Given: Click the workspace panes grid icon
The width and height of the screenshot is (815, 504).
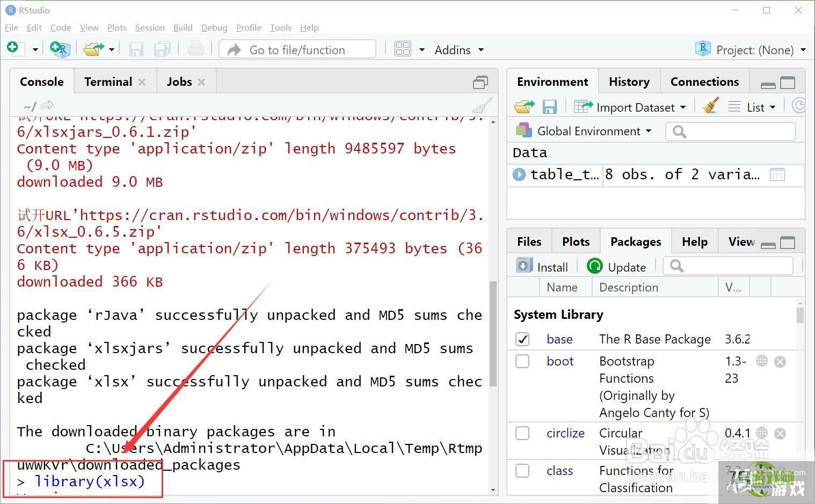Looking at the screenshot, I should 403,49.
